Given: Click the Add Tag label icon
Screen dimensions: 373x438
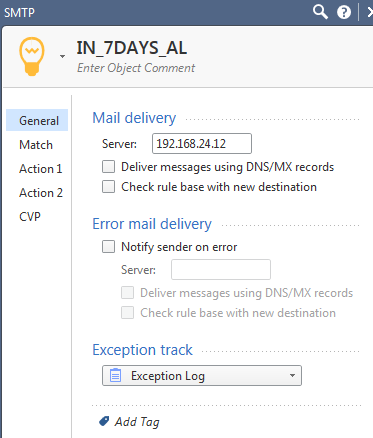Looking at the screenshot, I should 104,421.
